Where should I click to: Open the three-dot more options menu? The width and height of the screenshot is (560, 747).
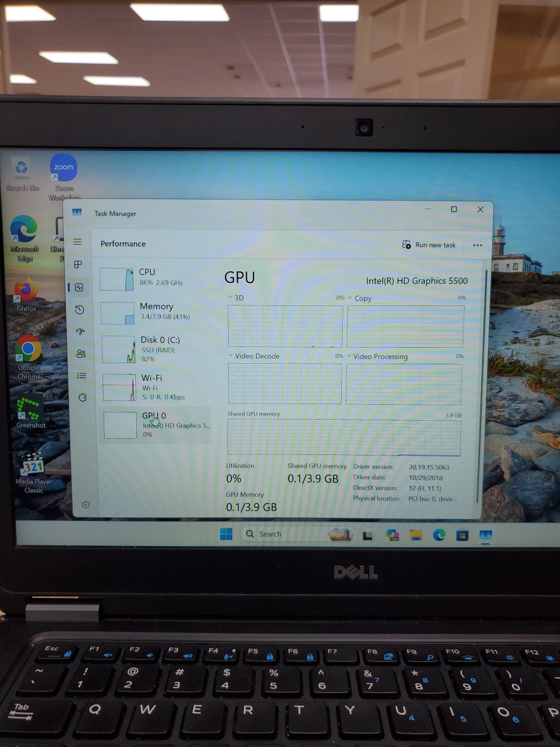(478, 245)
